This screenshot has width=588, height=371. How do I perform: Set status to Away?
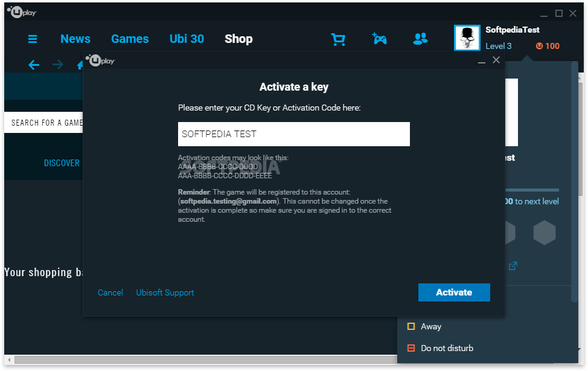[x=424, y=326]
